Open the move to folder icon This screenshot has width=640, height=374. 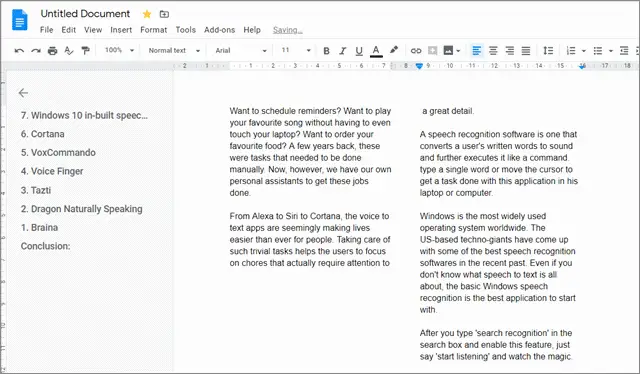click(x=164, y=14)
